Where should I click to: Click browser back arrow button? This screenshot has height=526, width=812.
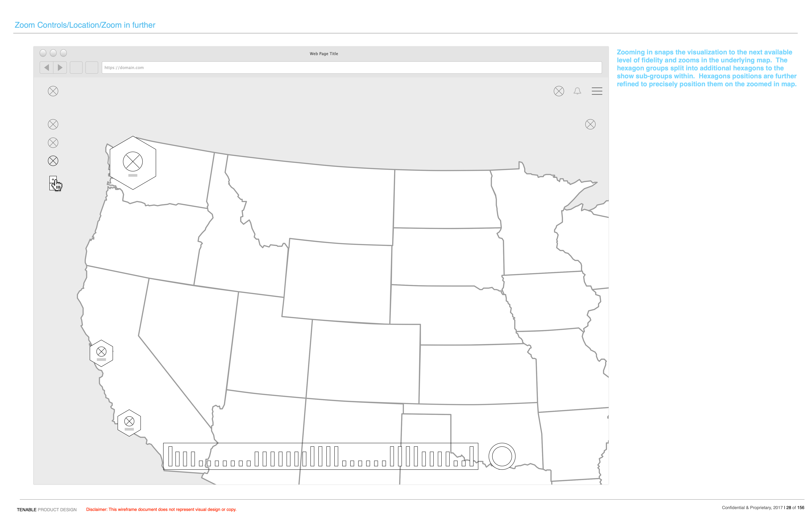coord(47,68)
